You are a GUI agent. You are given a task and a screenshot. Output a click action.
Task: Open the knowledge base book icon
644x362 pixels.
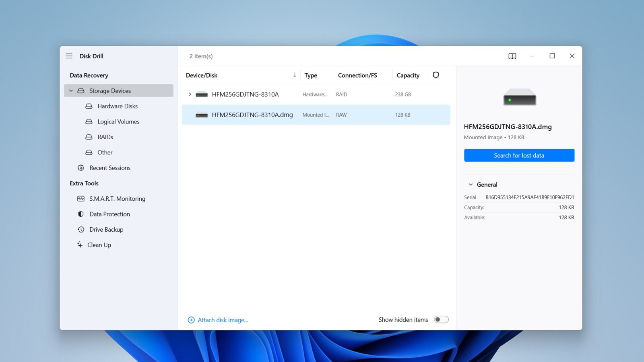point(512,56)
